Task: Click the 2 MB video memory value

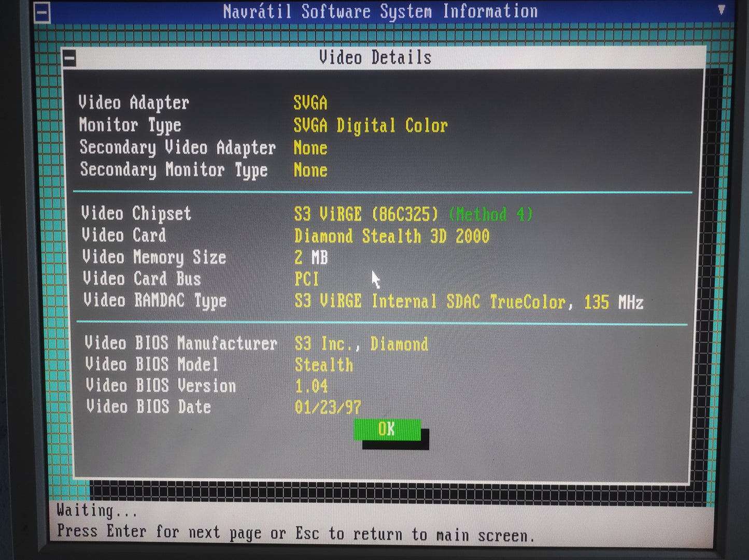Action: (x=311, y=257)
